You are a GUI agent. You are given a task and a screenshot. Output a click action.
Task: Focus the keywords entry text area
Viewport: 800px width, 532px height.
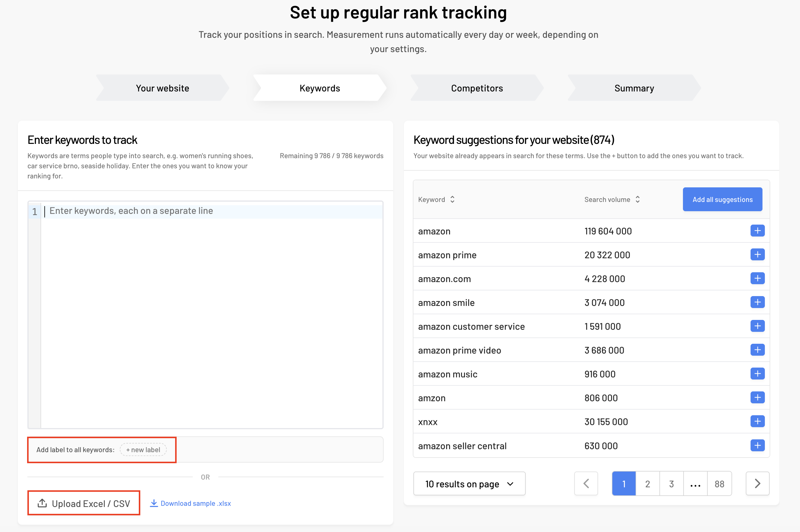pos(205,315)
